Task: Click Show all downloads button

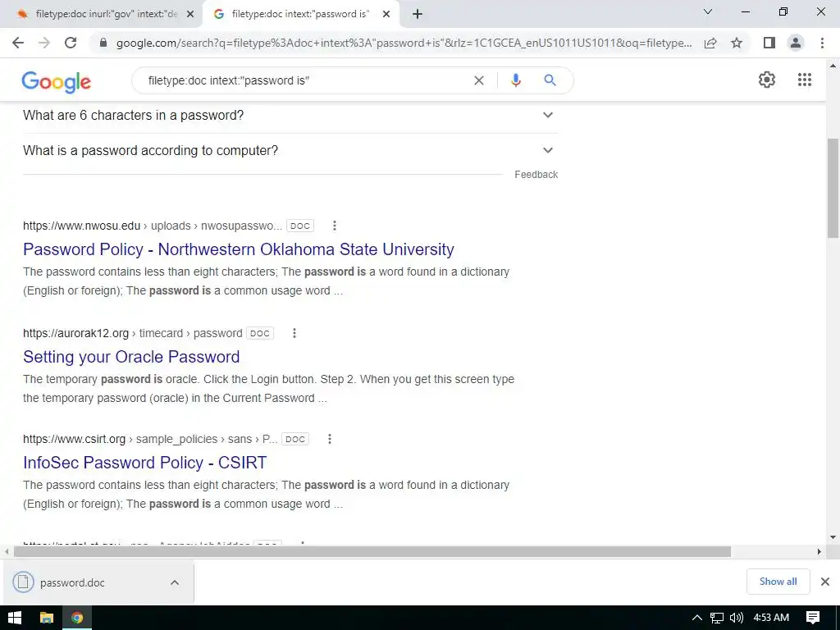Action: [778, 582]
